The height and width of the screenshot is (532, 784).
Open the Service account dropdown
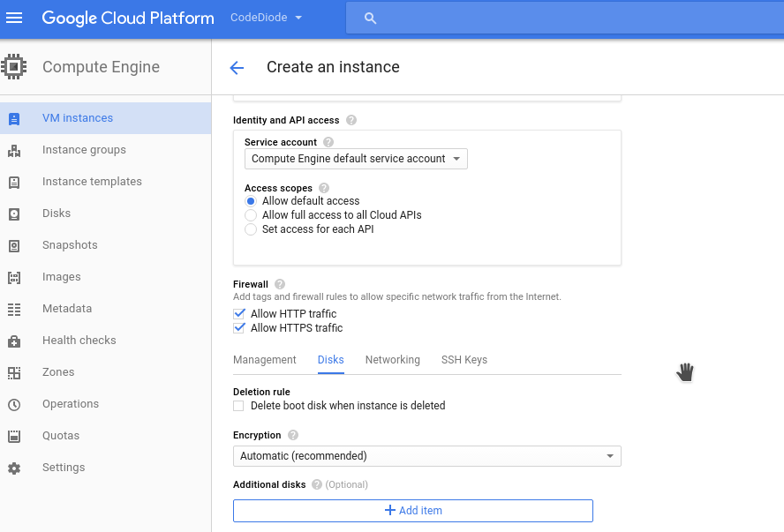tap(356, 159)
